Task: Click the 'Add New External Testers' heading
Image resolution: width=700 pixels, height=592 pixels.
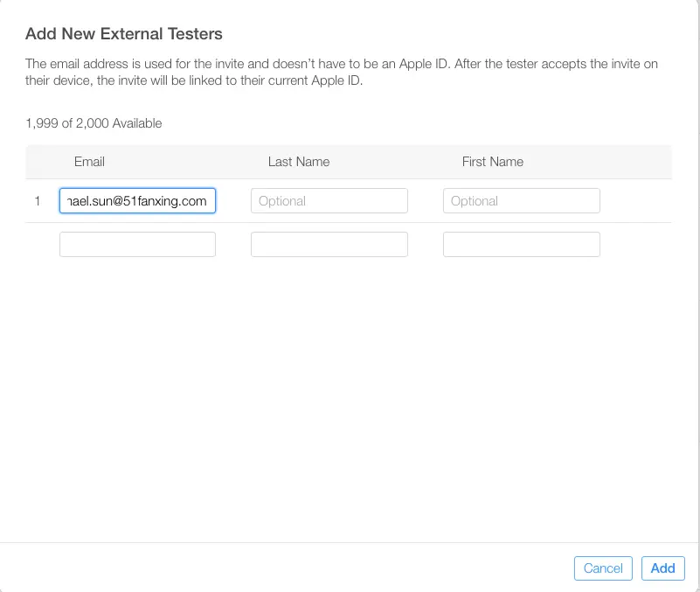Action: click(x=124, y=34)
